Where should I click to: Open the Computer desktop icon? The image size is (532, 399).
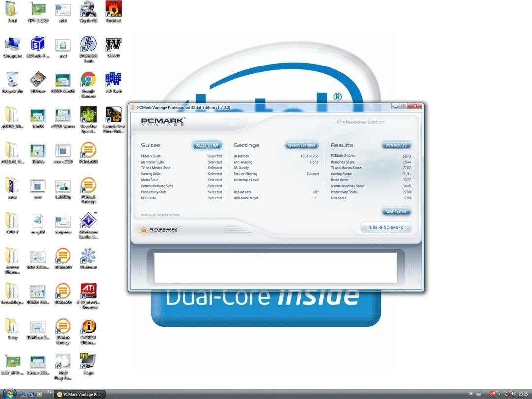[x=12, y=47]
